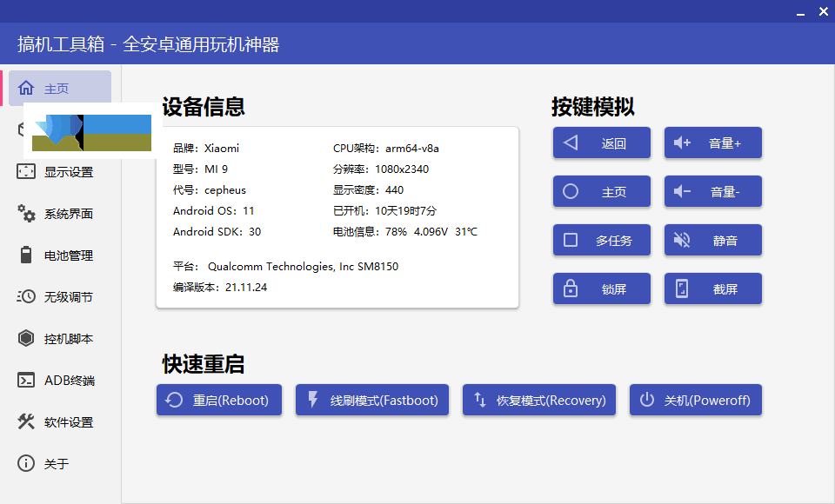Power off with 关机(Poweroff) button

point(696,400)
